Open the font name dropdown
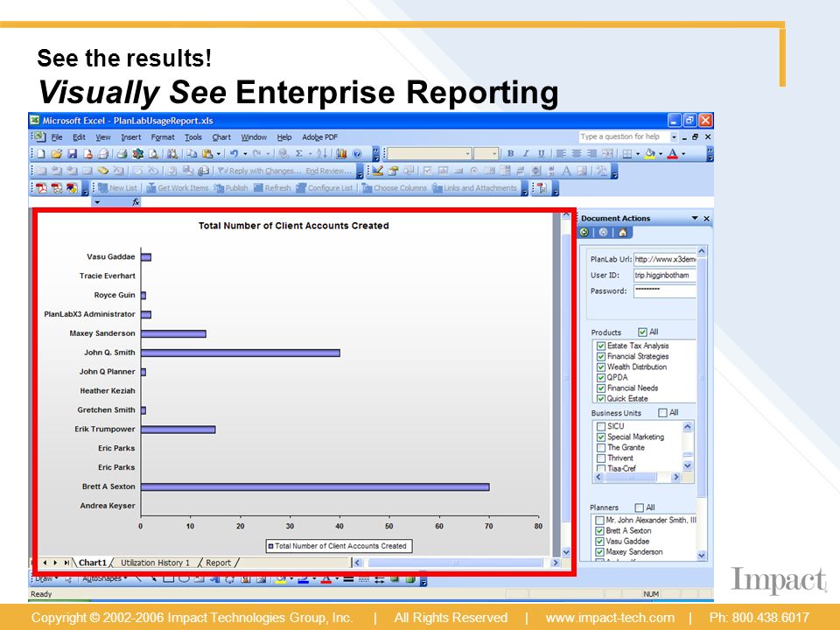The image size is (840, 630). click(x=467, y=154)
